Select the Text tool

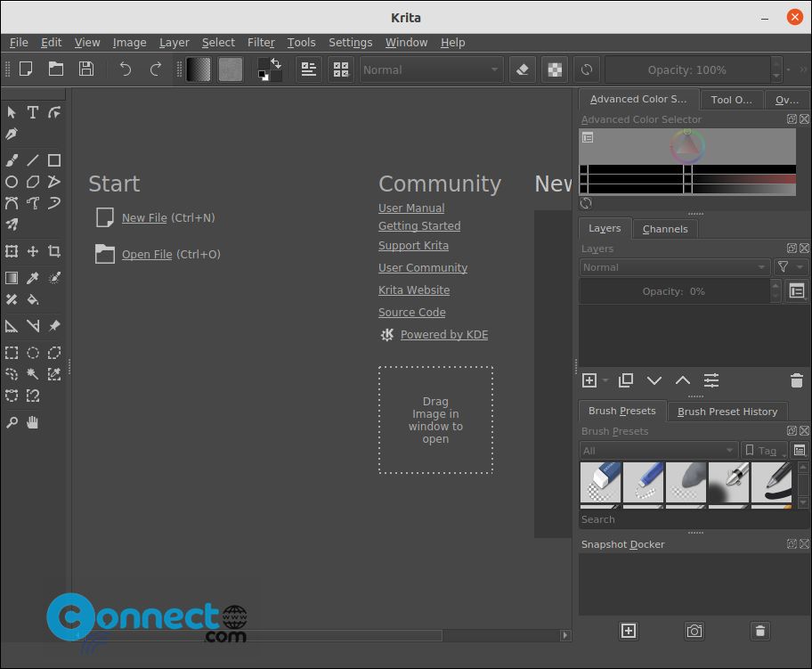pos(33,112)
